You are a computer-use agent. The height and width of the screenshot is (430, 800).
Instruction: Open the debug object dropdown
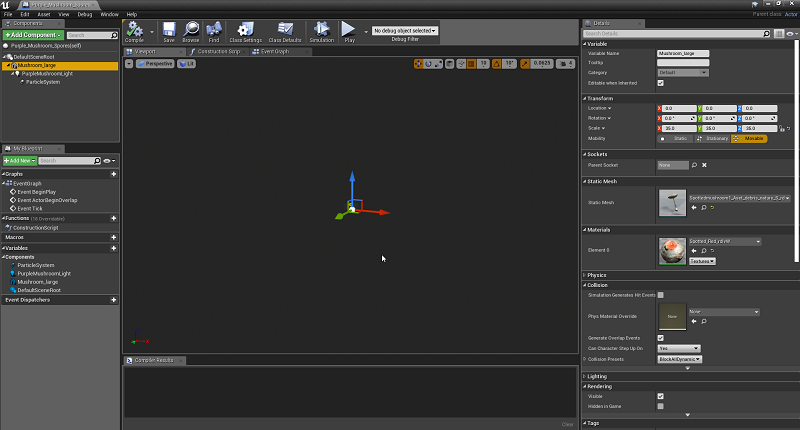pos(405,31)
